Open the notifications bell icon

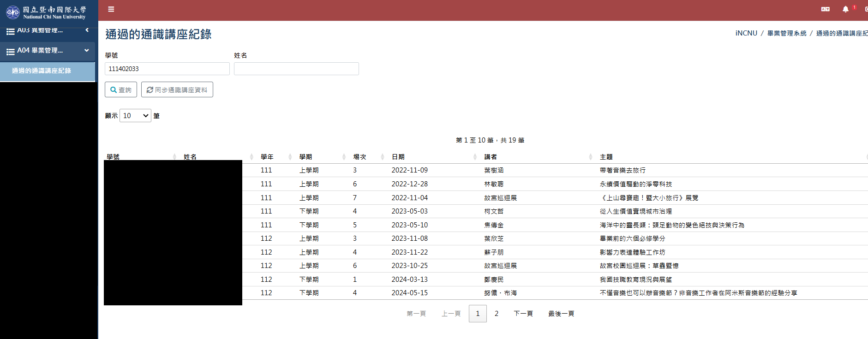tap(845, 9)
